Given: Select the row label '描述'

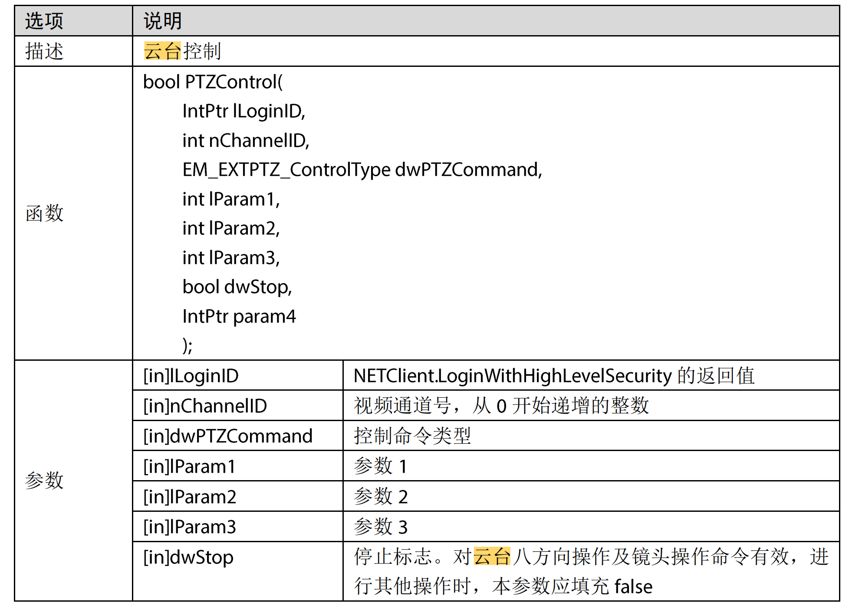Looking at the screenshot, I should pyautogui.click(x=44, y=51).
